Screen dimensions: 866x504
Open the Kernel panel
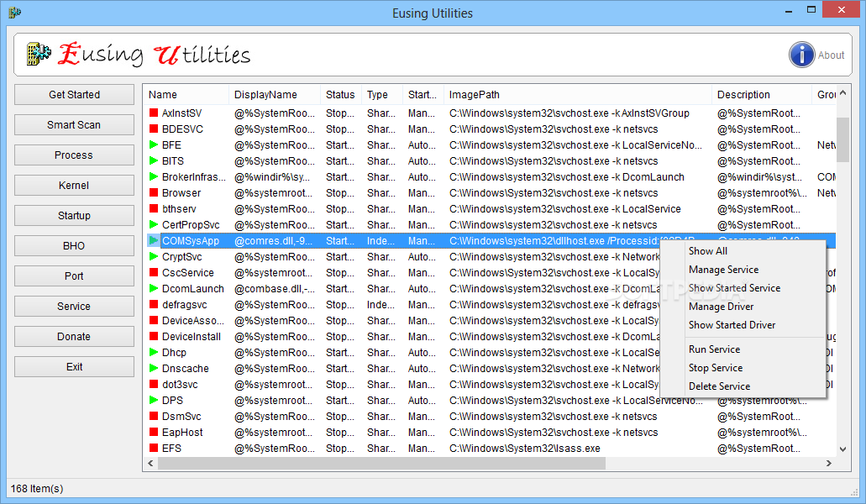click(x=74, y=186)
